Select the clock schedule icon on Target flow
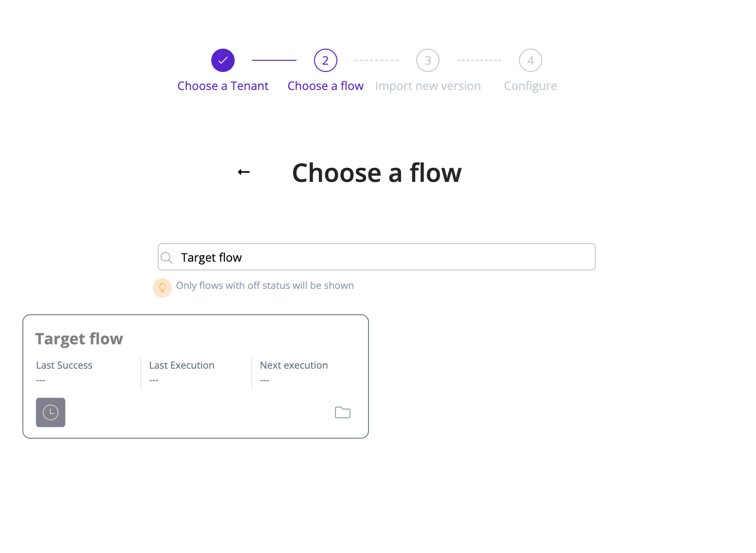Image resolution: width=756 pixels, height=553 pixels. point(51,412)
